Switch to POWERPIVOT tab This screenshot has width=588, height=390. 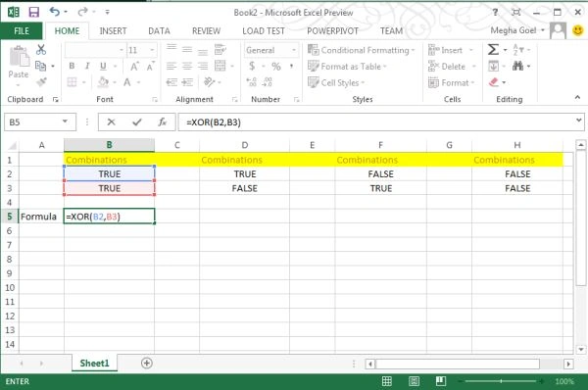(332, 30)
